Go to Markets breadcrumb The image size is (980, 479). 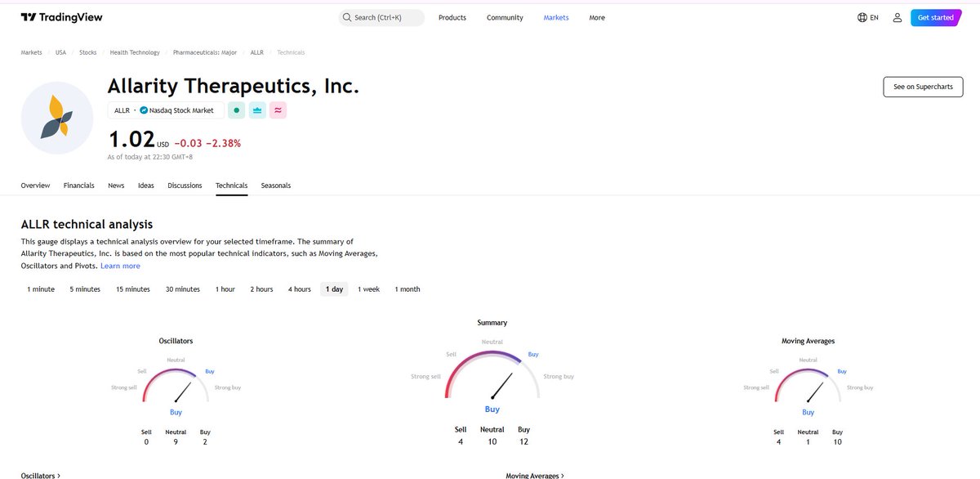pyautogui.click(x=31, y=52)
